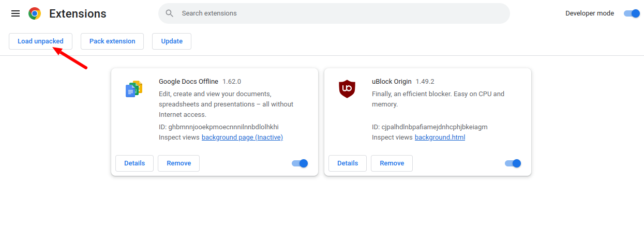The image size is (644, 244).
Task: Open the hamburger main menu
Action: pos(16,13)
